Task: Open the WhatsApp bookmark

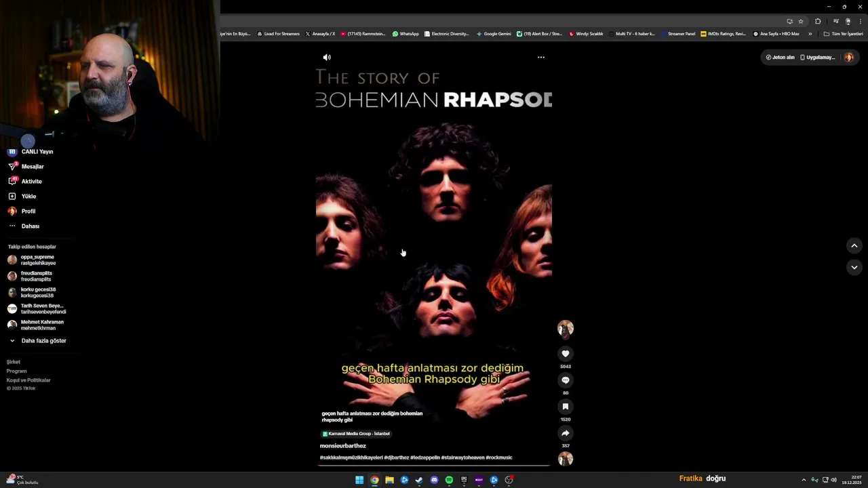Action: pos(406,34)
